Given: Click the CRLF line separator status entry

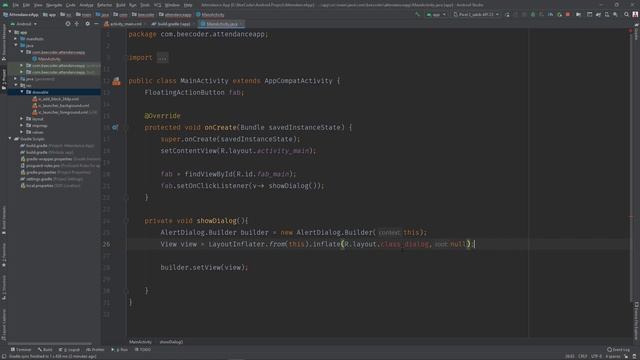Looking at the screenshot, I should pos(582,356).
